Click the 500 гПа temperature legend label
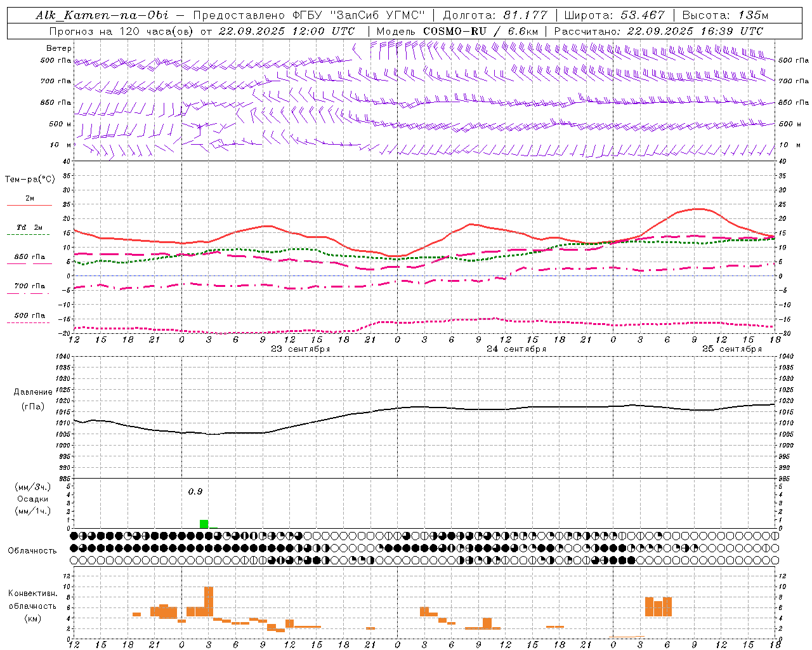 point(30,315)
